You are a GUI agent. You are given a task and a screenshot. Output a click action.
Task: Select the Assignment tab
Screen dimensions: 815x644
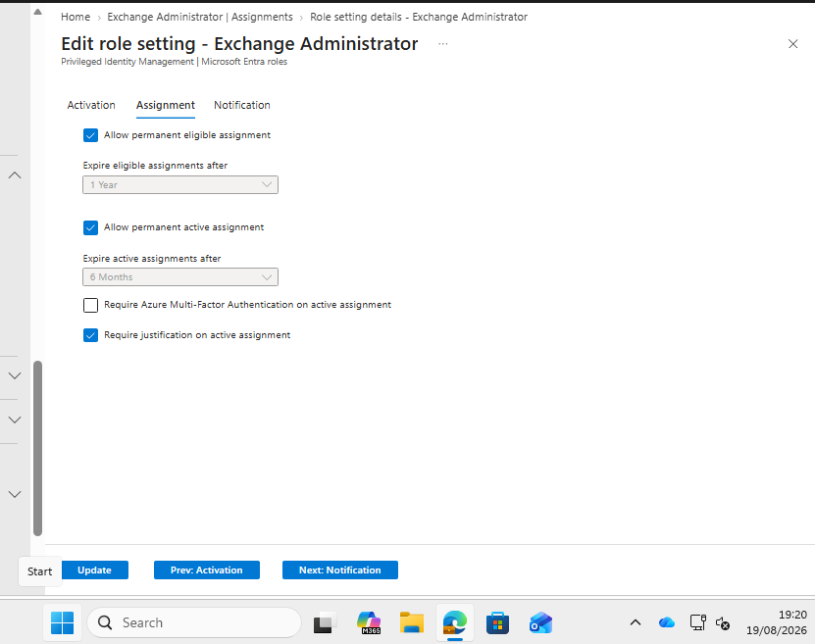pos(166,105)
